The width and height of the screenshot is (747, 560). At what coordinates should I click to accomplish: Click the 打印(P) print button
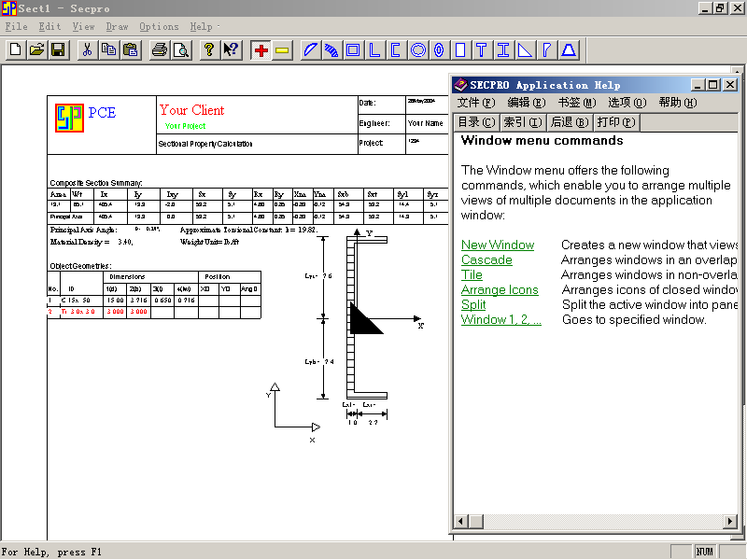tap(616, 122)
